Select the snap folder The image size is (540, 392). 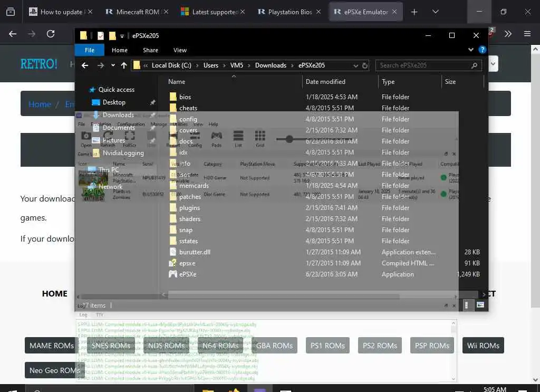[x=186, y=230]
